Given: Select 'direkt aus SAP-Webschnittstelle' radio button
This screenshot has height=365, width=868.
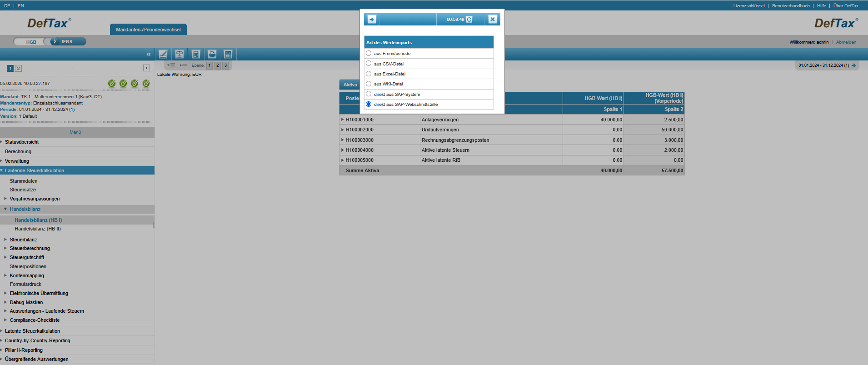Looking at the screenshot, I should 369,104.
